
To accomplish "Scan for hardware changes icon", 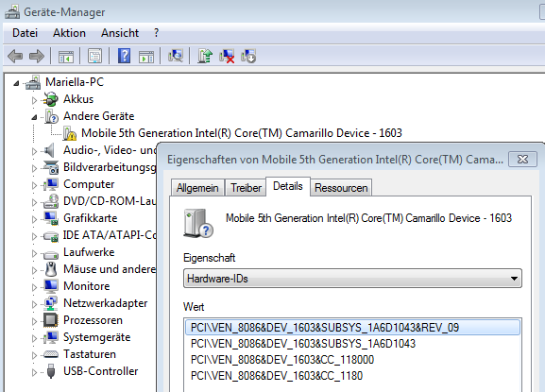I will [176, 56].
